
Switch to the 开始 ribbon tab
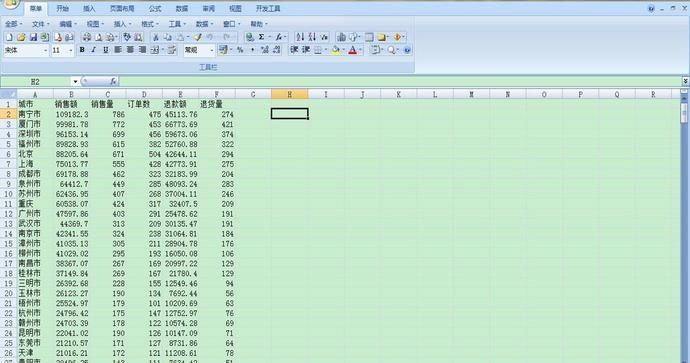point(62,8)
